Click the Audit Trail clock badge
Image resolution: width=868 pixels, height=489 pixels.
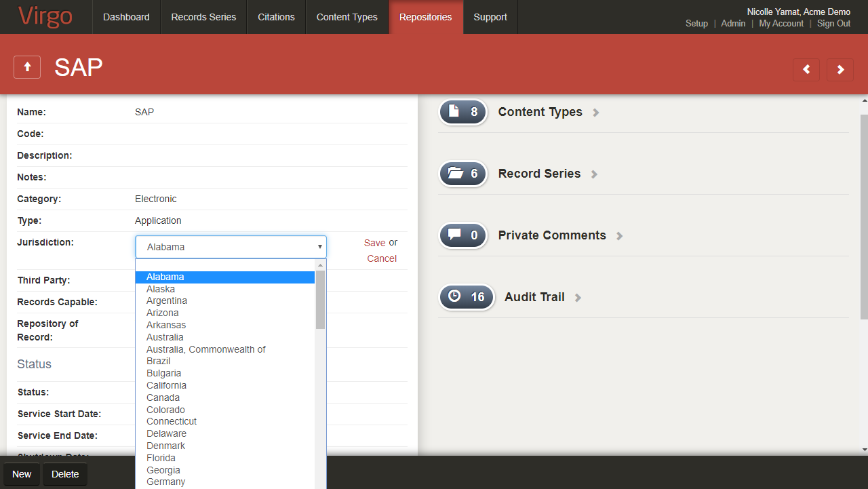467,297
